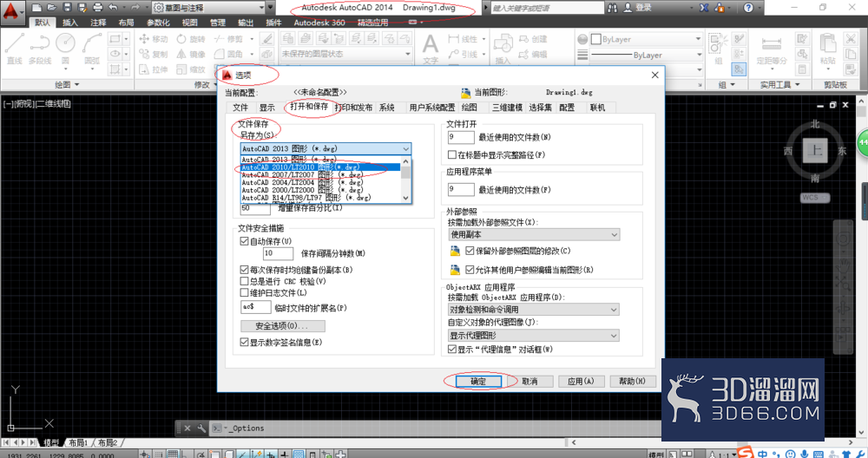Open the proxy images (显示代理图形) dropdown

(534, 335)
